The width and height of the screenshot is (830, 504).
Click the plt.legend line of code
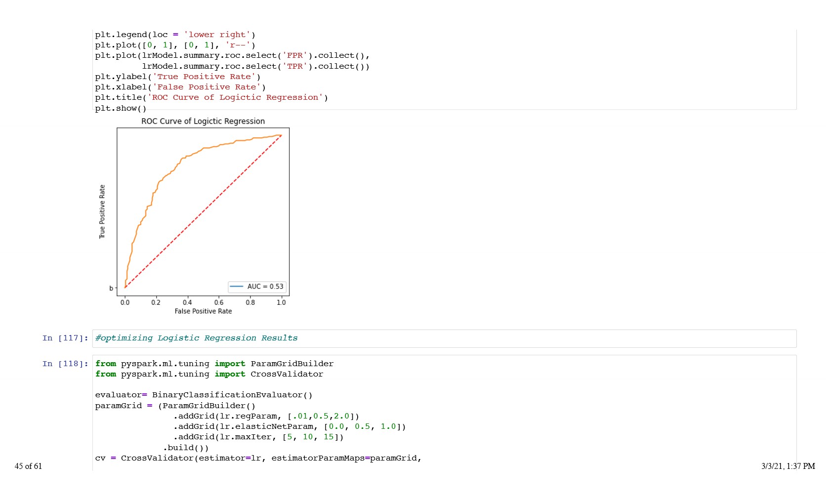(x=175, y=35)
